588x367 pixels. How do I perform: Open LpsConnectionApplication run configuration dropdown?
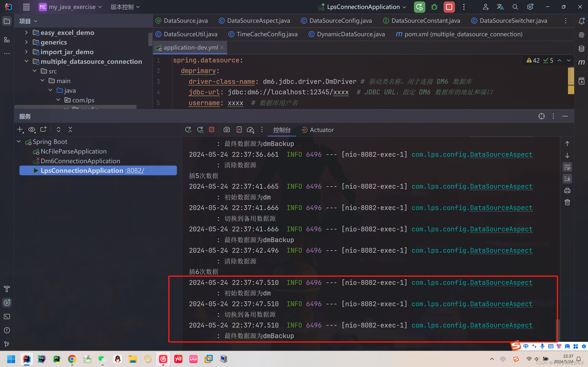[x=364, y=7]
